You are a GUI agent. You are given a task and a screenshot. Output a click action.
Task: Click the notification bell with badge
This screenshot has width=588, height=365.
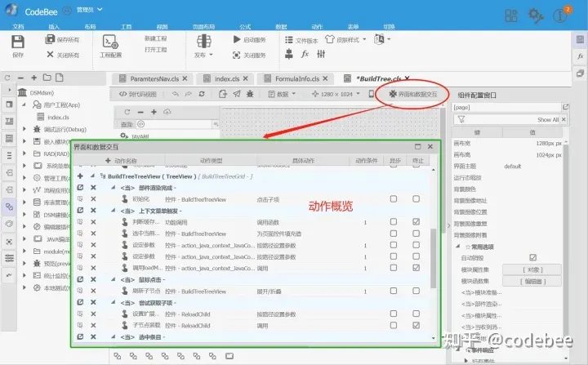(x=564, y=15)
